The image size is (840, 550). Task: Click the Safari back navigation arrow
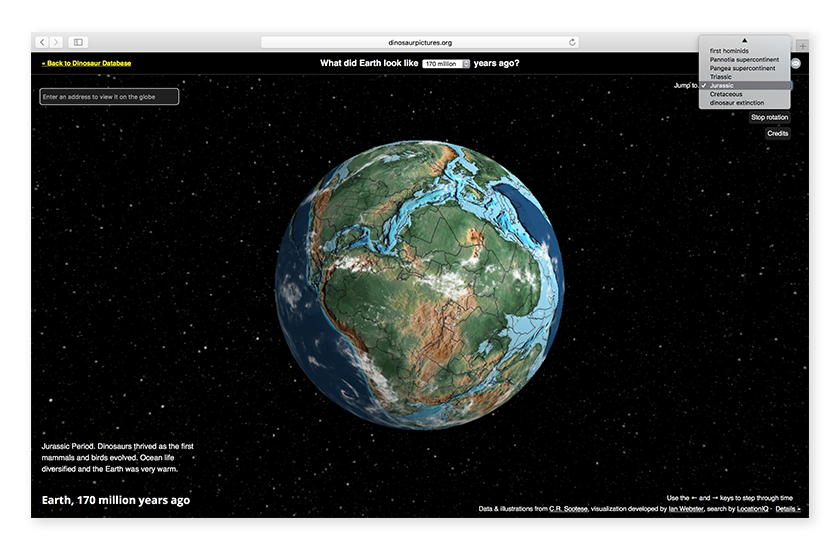point(42,42)
